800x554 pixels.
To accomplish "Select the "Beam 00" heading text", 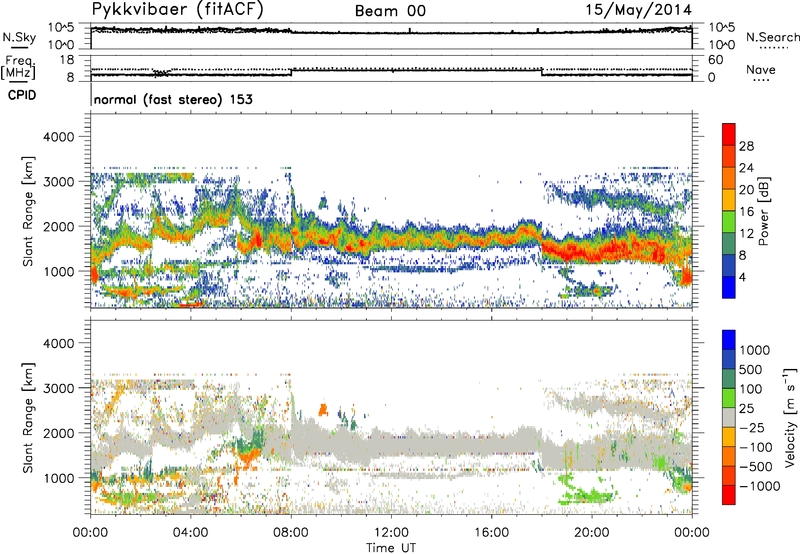I will 390,11.
